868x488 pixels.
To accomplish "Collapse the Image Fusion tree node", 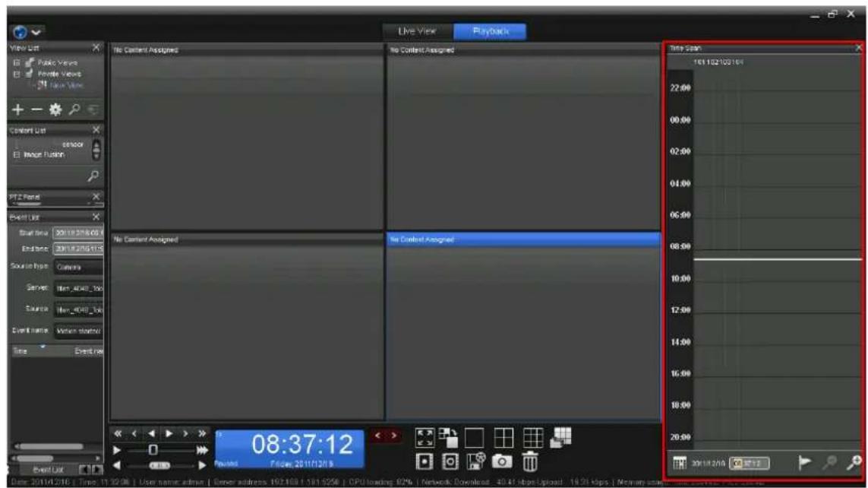I will (x=17, y=154).
